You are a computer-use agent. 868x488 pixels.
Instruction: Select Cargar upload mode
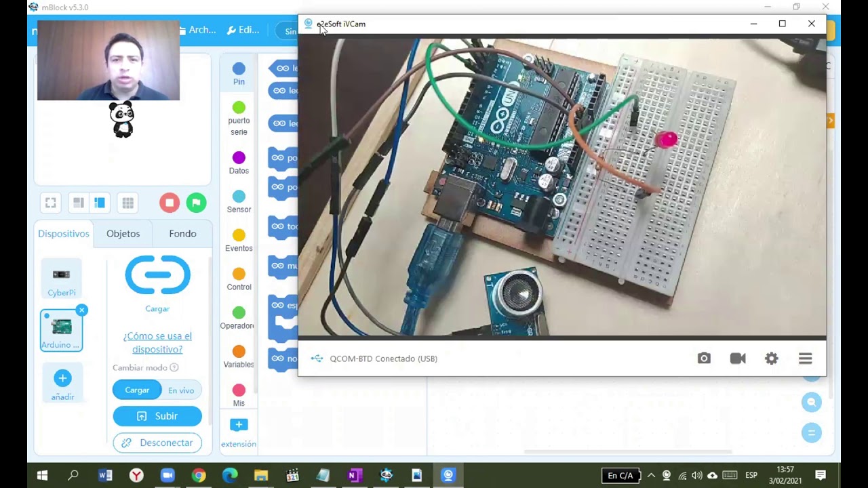click(x=137, y=390)
